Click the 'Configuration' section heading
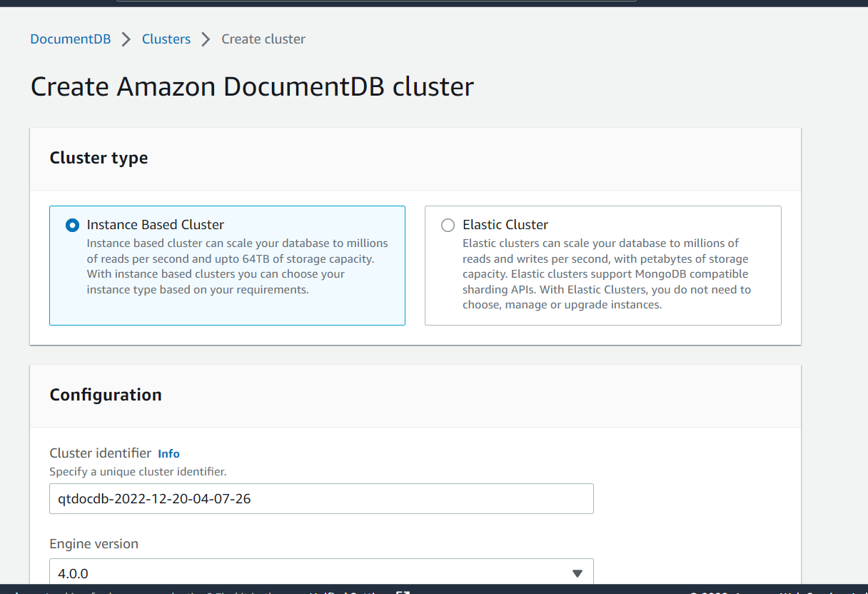Viewport: 868px width, 594px height. pyautogui.click(x=106, y=395)
